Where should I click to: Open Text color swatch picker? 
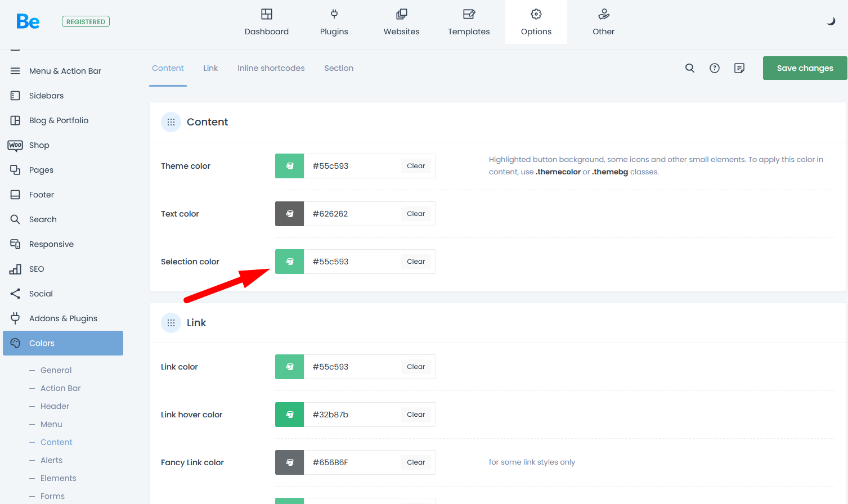pyautogui.click(x=290, y=214)
